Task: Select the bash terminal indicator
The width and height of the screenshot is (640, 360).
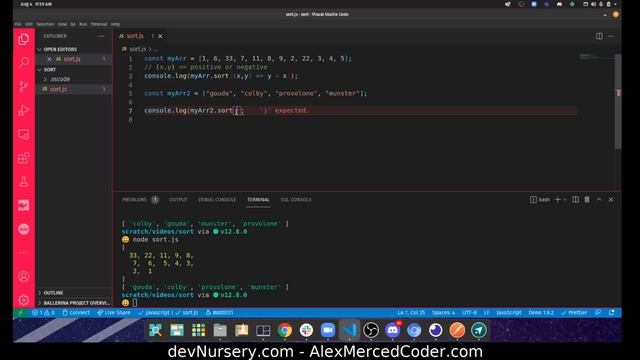Action: click(540, 200)
